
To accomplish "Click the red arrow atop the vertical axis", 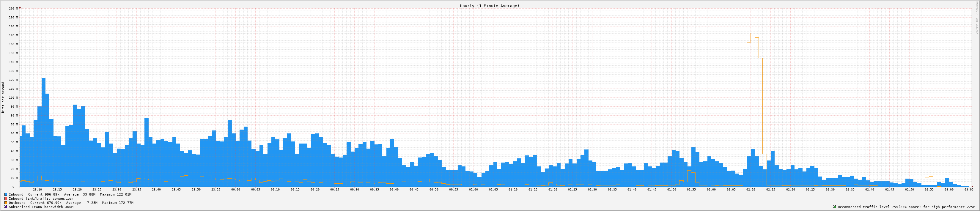I will (x=20, y=7).
